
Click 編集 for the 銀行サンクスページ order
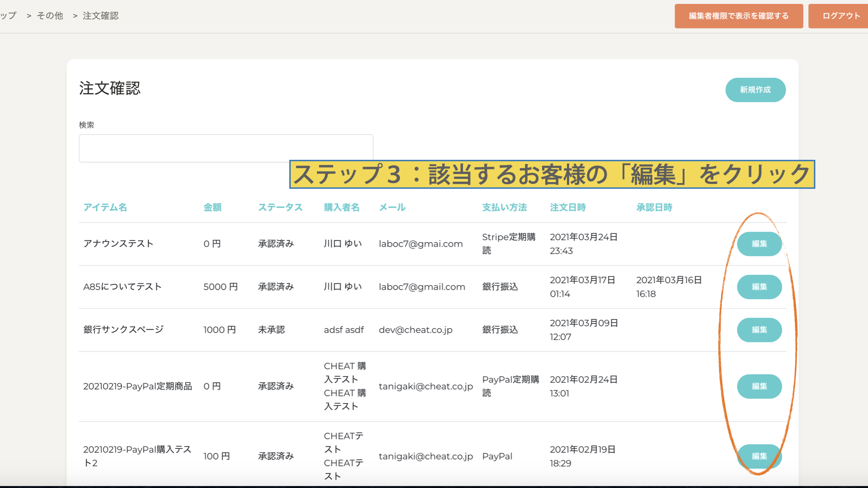pyautogui.click(x=759, y=330)
